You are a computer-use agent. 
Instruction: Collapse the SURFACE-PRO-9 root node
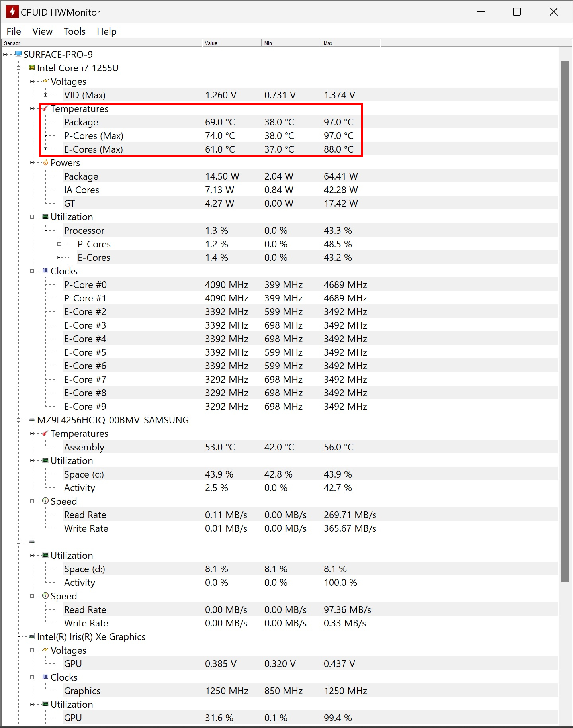click(x=5, y=54)
